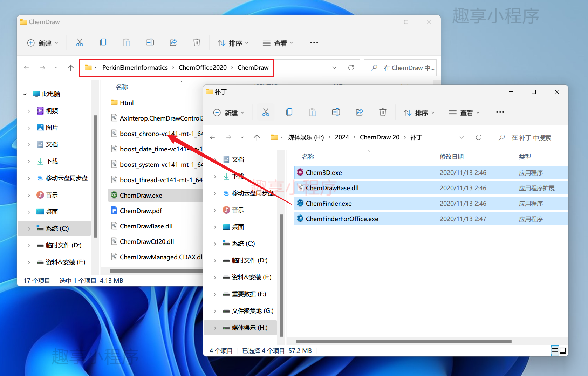Click Paste icon in 补丁 window toolbar
The height and width of the screenshot is (376, 588).
pos(313,112)
